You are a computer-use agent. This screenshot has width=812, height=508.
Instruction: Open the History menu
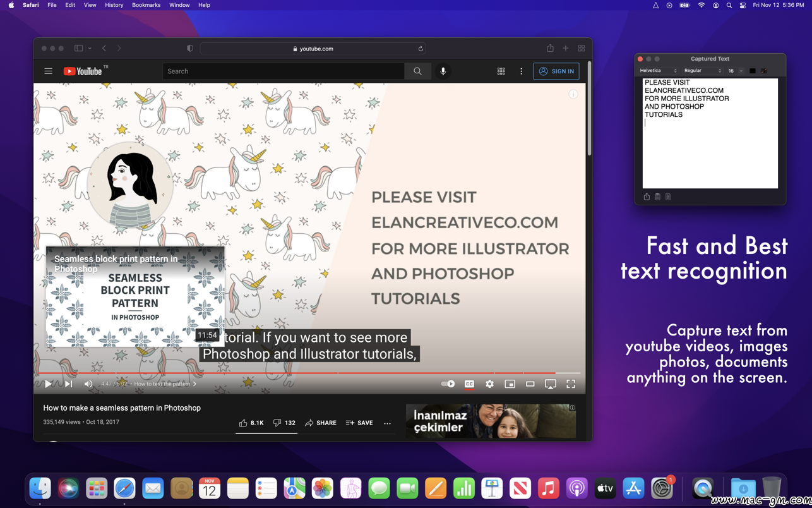tap(114, 5)
